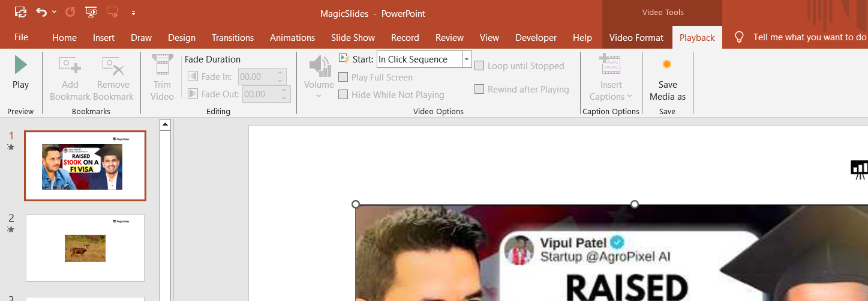Expand the Insert Captions dropdown chevron
Viewport: 868px width, 301px height.
(630, 97)
